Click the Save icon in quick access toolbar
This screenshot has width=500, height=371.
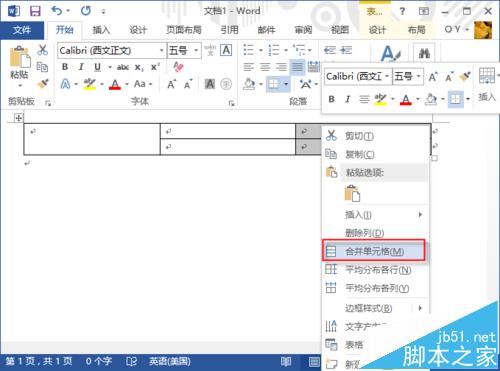click(35, 11)
